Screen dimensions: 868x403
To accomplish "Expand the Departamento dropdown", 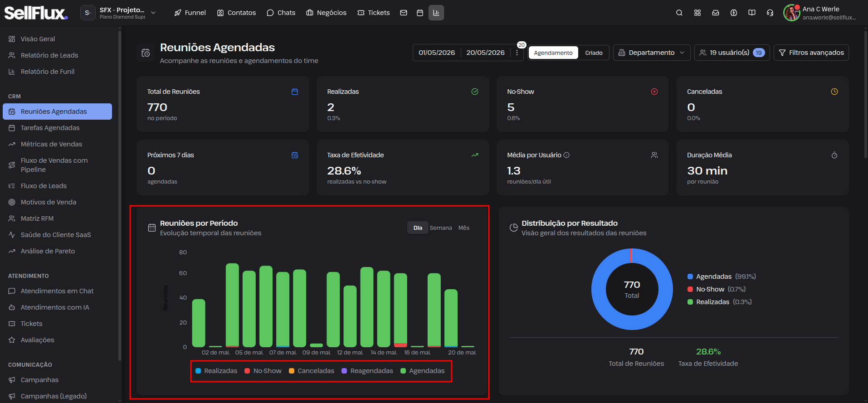I will (x=652, y=53).
